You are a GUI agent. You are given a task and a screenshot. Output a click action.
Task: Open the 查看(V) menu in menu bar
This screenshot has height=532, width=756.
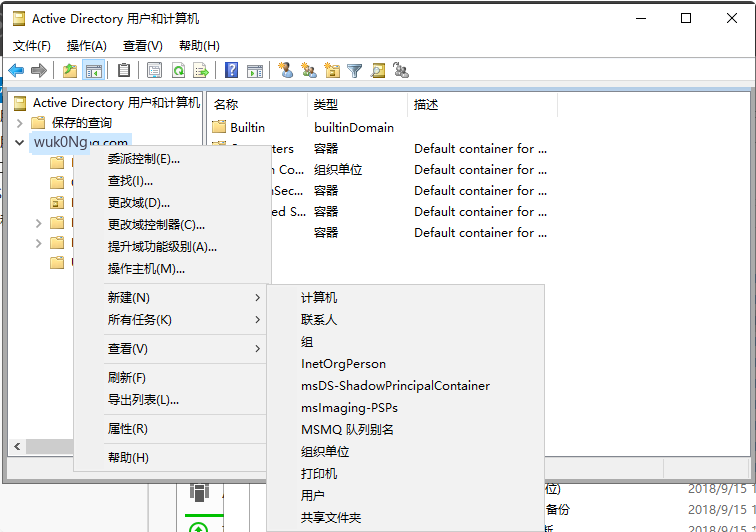[143, 46]
